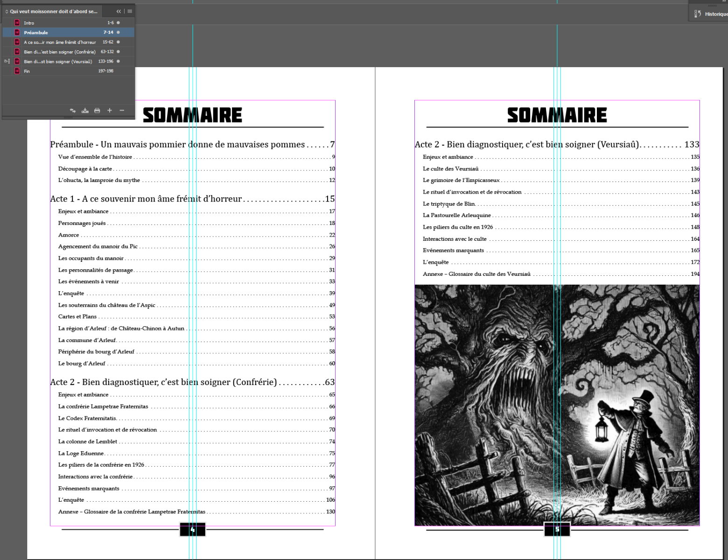728x560 pixels.
Task: Click the InDesign file icon beside Fin
Action: (x=17, y=71)
